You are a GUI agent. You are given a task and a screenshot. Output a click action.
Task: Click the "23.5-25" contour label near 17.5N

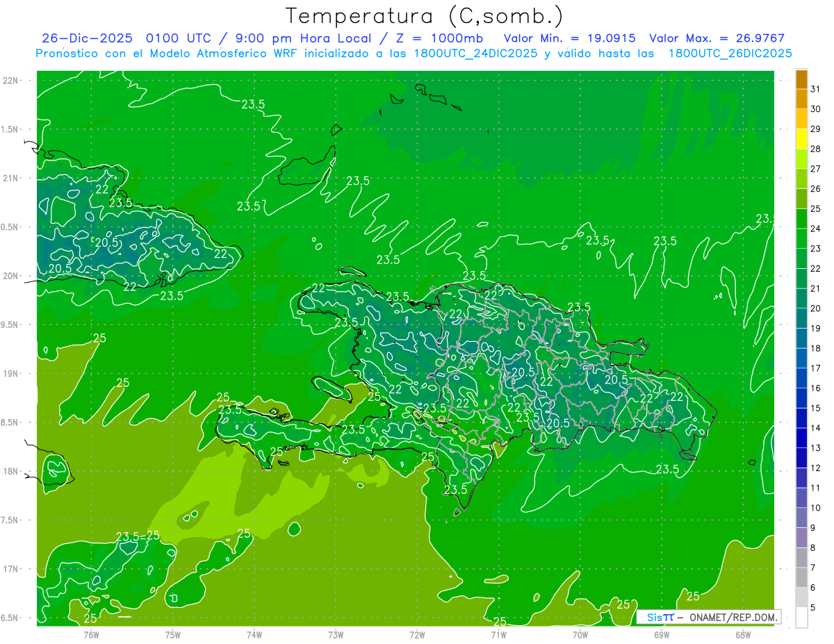[138, 536]
